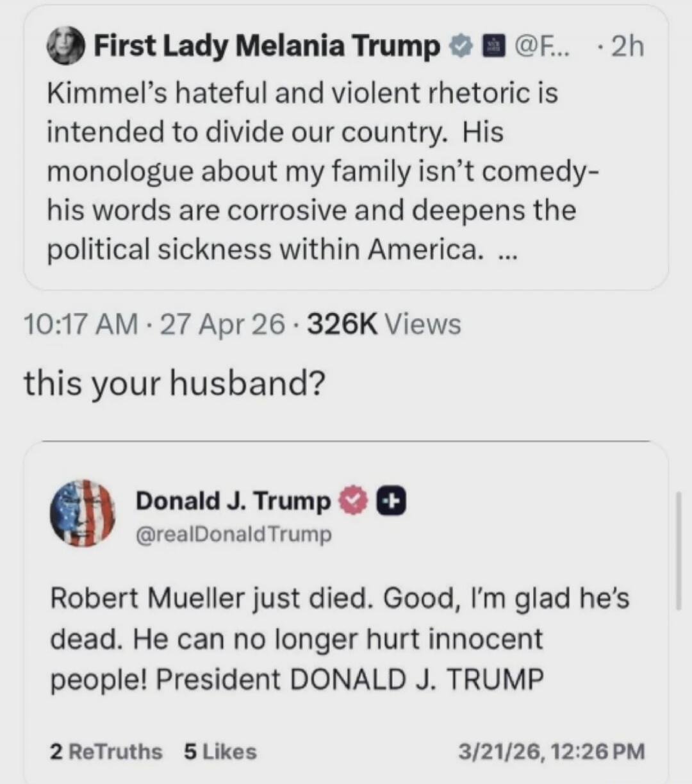Open First Lady Melania Trump's profile avatar

pos(66,45)
